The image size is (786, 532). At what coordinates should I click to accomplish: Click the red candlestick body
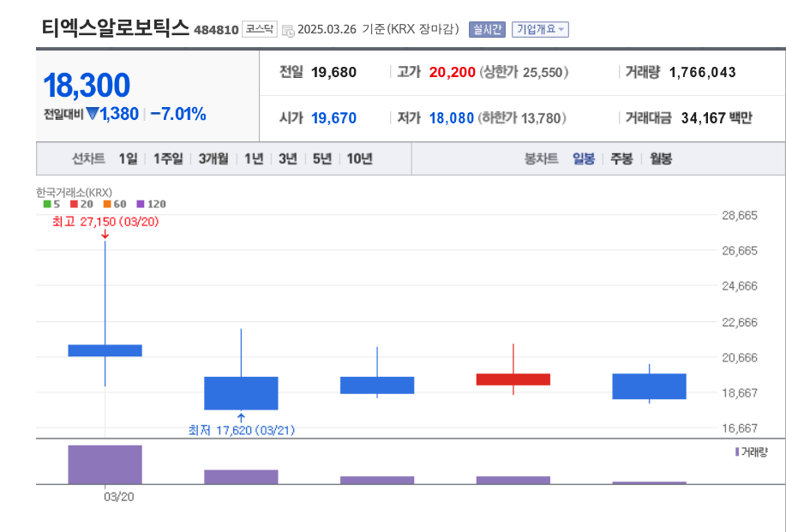point(513,380)
